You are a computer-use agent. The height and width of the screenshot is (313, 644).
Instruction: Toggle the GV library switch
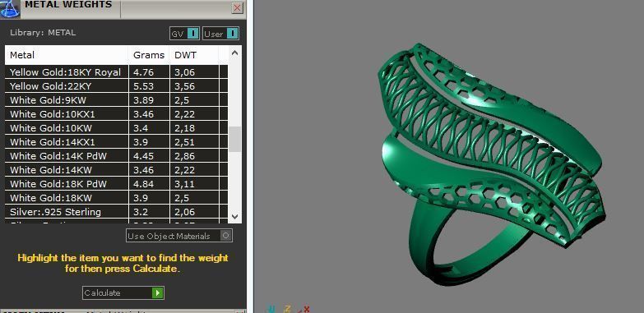point(184,34)
